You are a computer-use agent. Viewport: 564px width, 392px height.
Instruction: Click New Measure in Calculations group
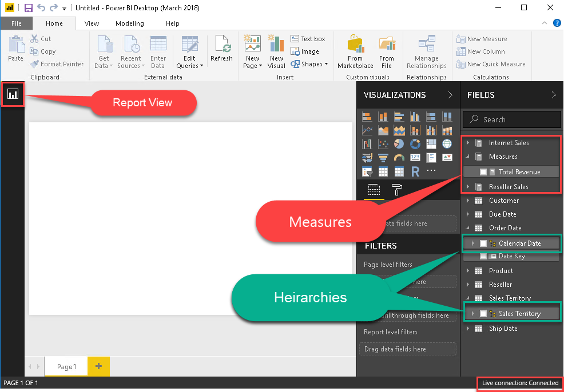tap(483, 38)
